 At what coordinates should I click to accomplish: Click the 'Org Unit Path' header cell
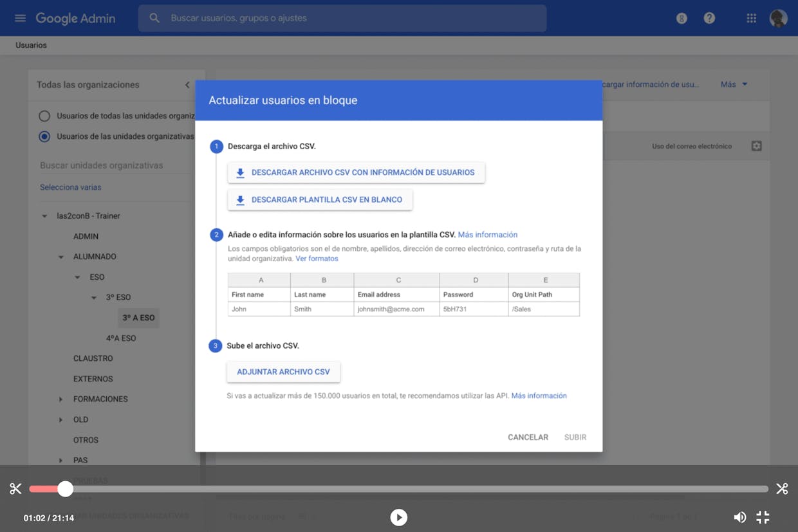point(544,295)
